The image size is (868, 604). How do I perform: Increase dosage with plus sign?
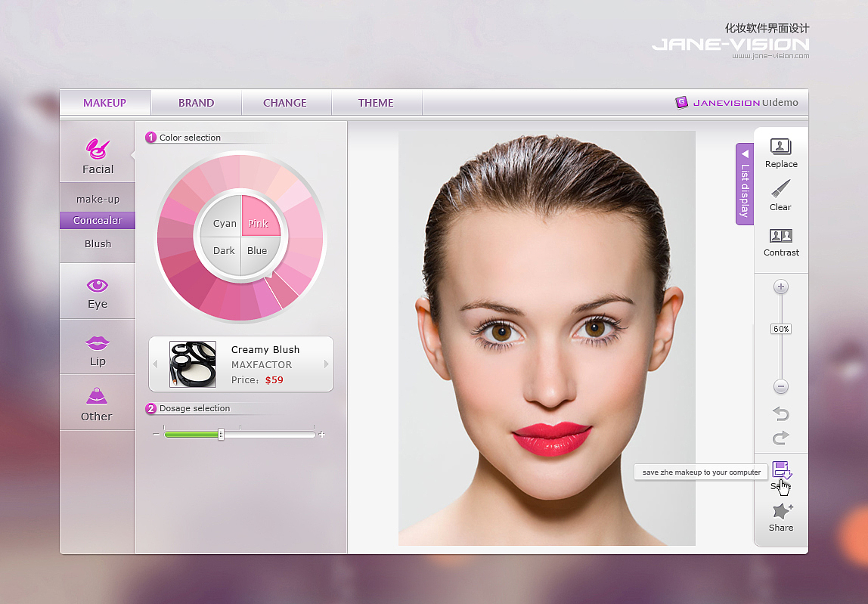pos(321,435)
